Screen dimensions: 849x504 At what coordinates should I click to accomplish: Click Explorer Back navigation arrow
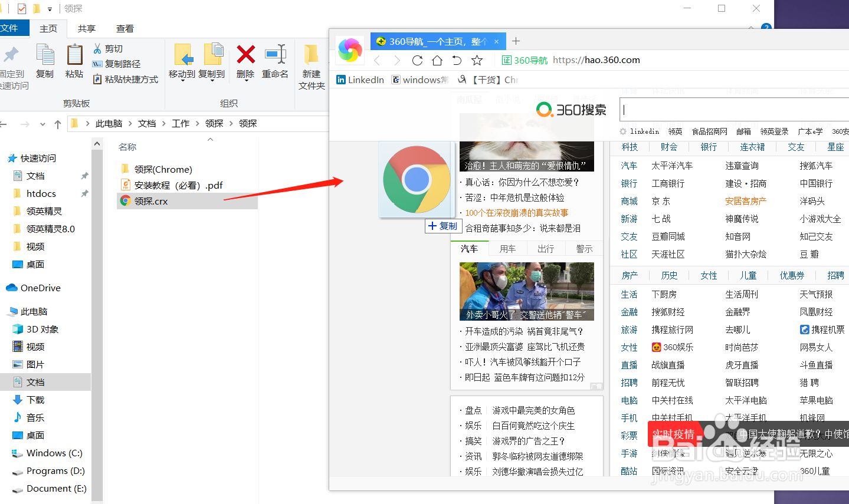tap(4, 124)
